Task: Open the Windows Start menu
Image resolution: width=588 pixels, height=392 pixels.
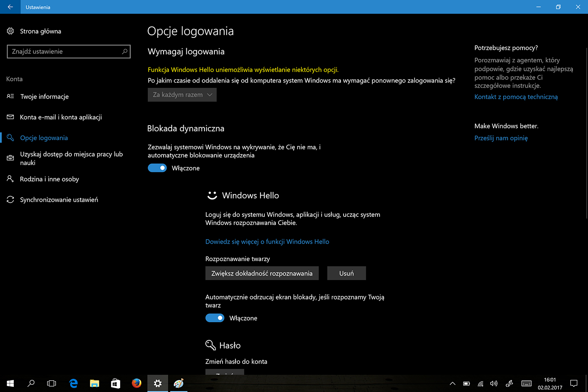Action: tap(10, 383)
